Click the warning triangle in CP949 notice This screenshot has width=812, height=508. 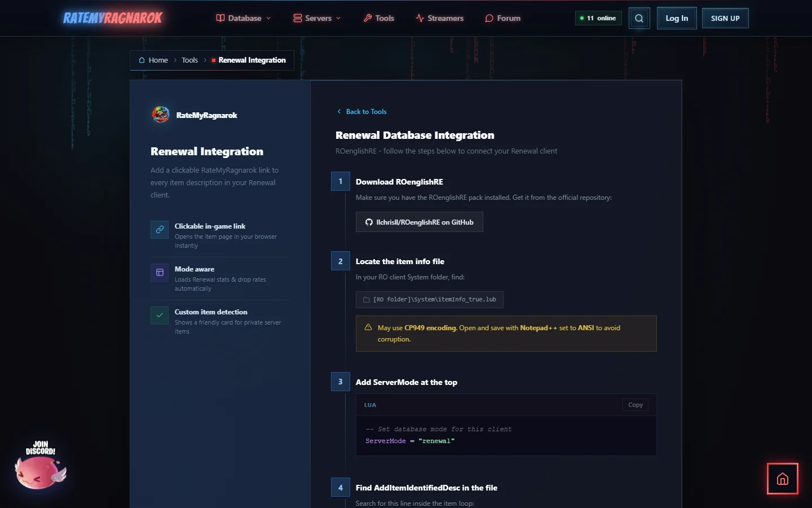click(368, 327)
